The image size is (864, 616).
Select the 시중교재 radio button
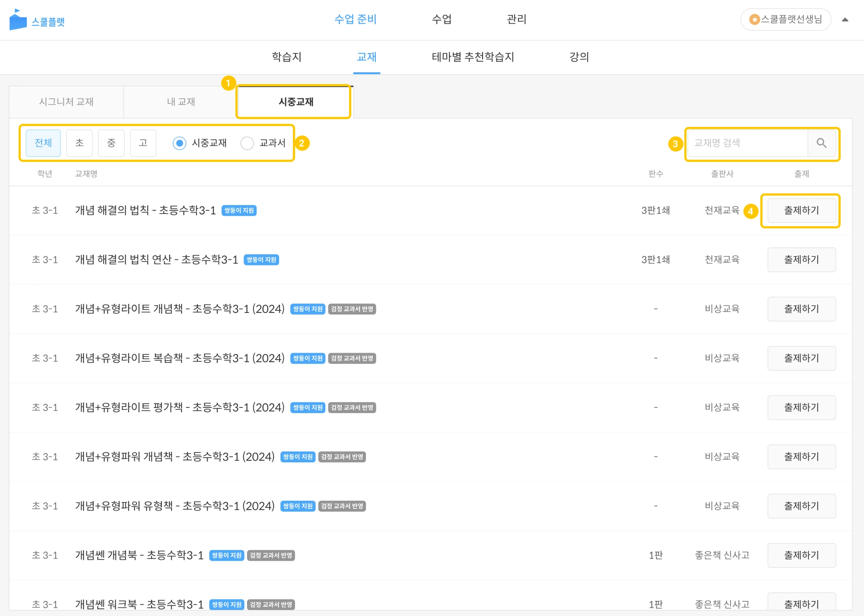179,143
